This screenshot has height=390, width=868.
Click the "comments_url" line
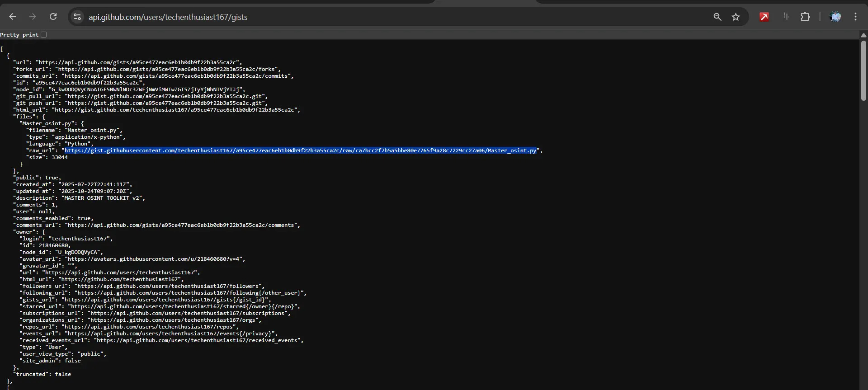tap(156, 225)
